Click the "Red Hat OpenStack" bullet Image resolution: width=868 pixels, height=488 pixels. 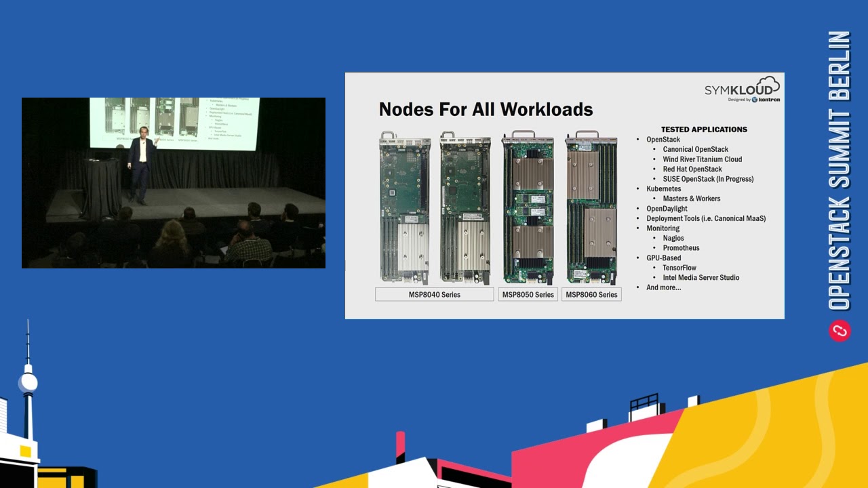(x=692, y=169)
